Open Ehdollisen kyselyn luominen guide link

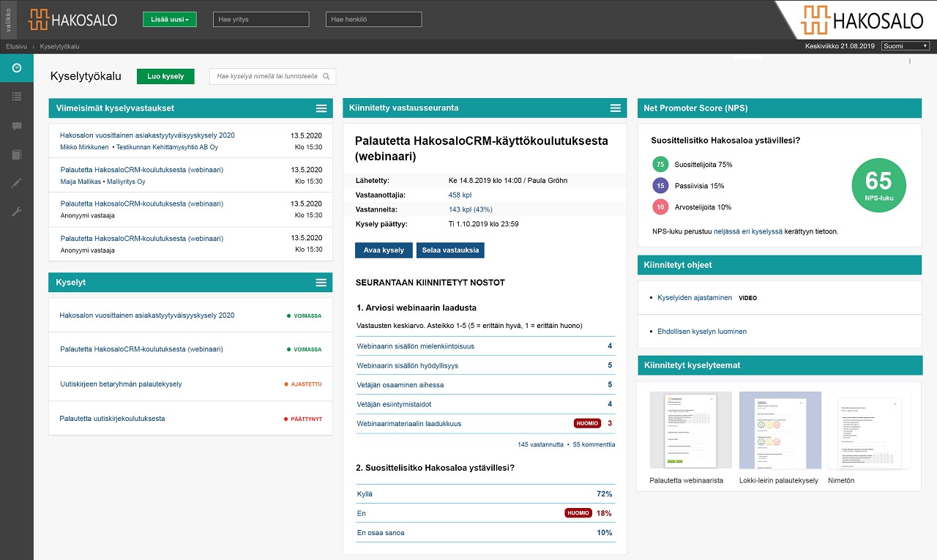(702, 332)
